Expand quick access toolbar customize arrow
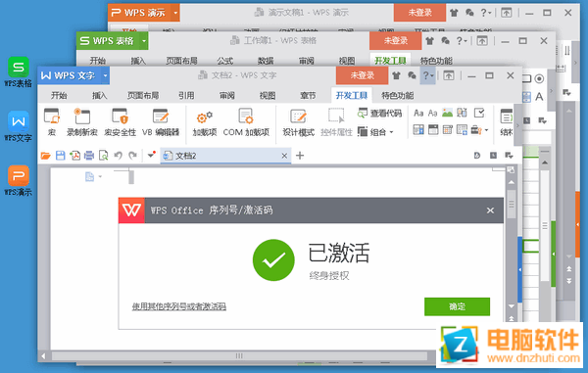The image size is (588, 373). coord(151,155)
